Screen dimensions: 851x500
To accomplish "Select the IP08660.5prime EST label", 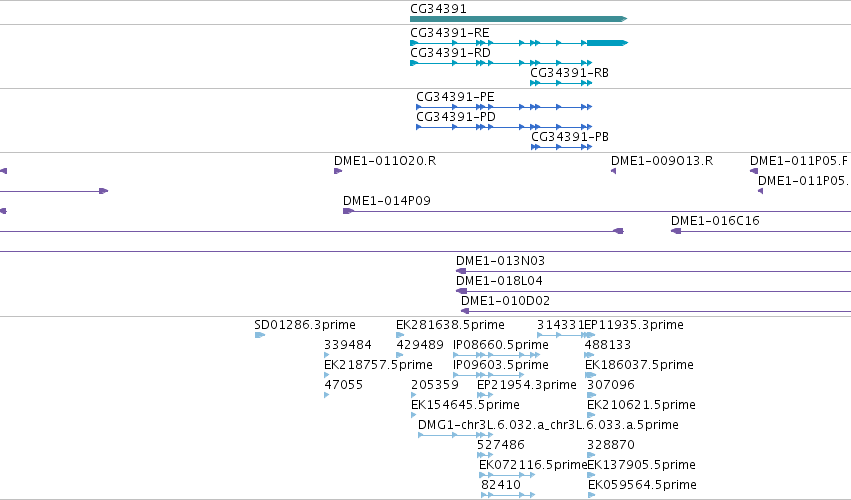I will coord(500,345).
